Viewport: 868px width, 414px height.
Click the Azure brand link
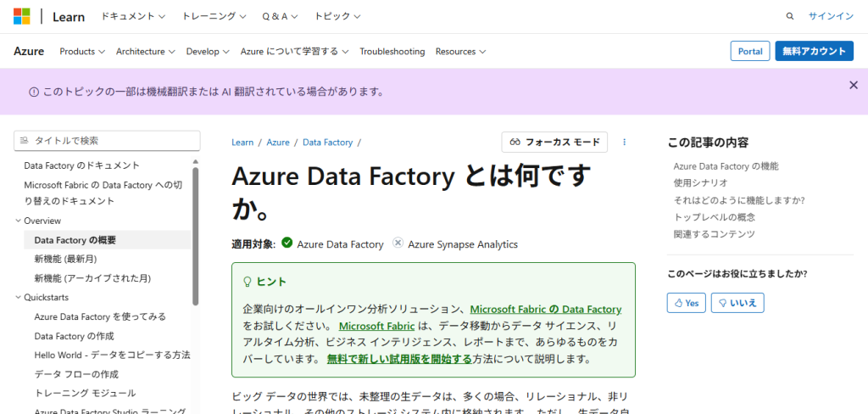[29, 51]
